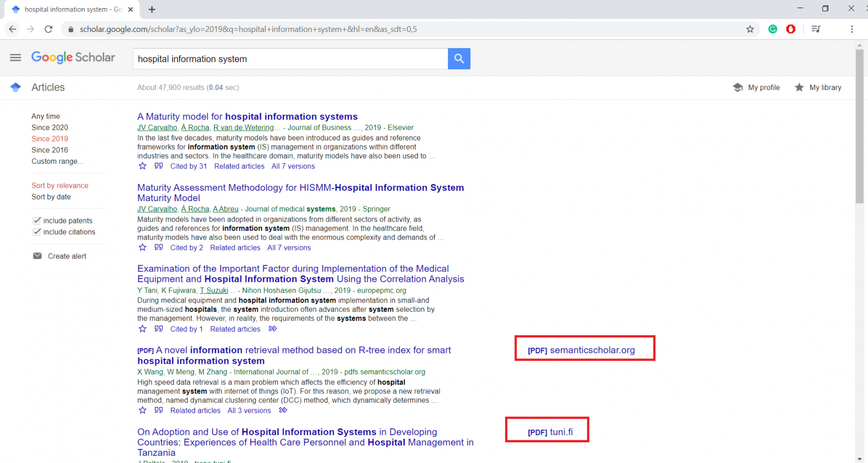Image resolution: width=868 pixels, height=463 pixels.
Task: Reload the page with the refresh icon
Action: coord(48,29)
